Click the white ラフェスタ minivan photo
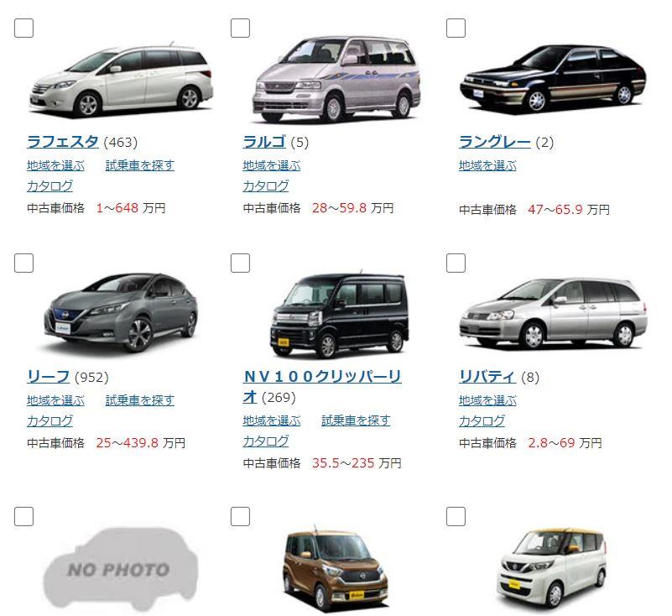The image size is (672, 616). click(121, 79)
